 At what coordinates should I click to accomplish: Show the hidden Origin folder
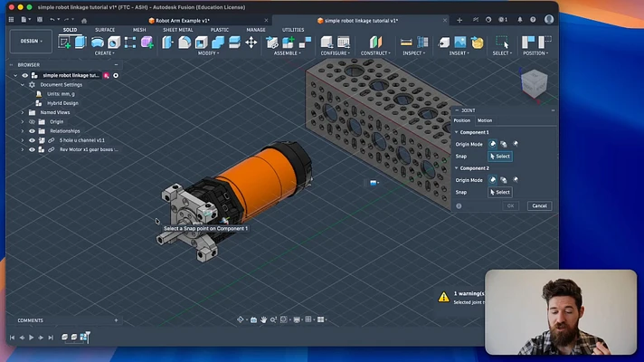coord(32,122)
